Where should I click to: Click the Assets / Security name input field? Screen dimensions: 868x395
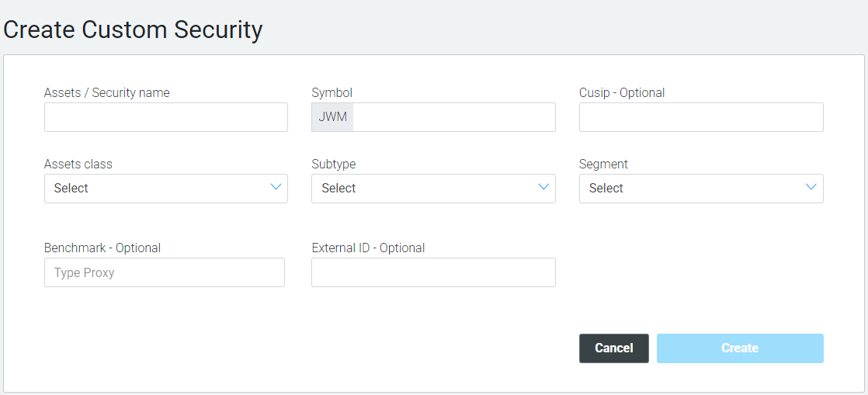tap(166, 117)
